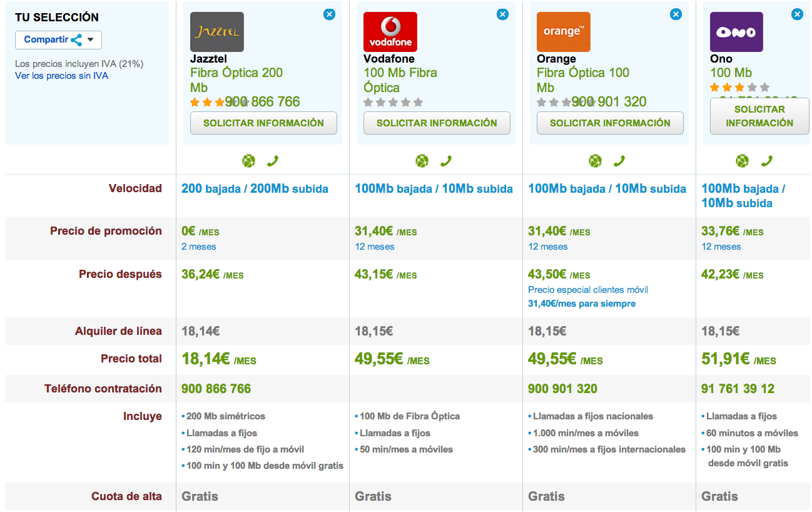812x512 pixels.
Task: Click the phone icon under Jazztel
Action: point(273,161)
